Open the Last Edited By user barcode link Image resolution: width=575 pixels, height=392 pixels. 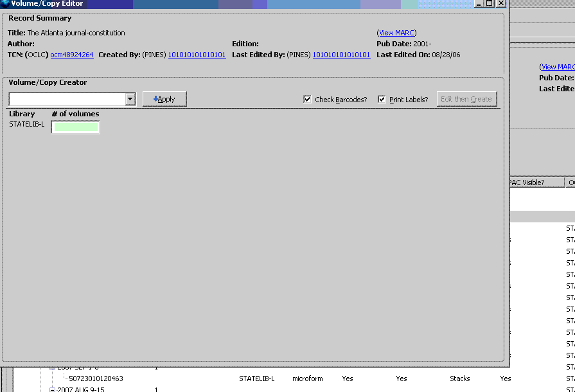click(341, 55)
